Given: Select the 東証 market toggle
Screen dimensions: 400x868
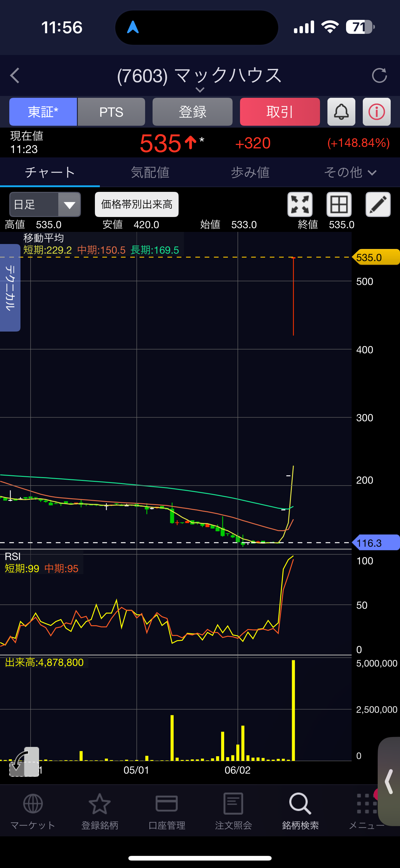Looking at the screenshot, I should [x=43, y=112].
